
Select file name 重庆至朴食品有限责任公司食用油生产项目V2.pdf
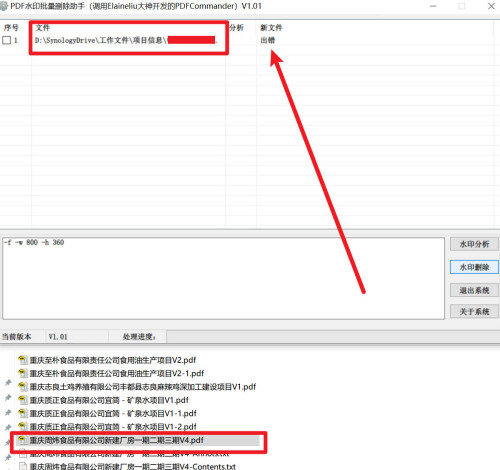tap(113, 360)
